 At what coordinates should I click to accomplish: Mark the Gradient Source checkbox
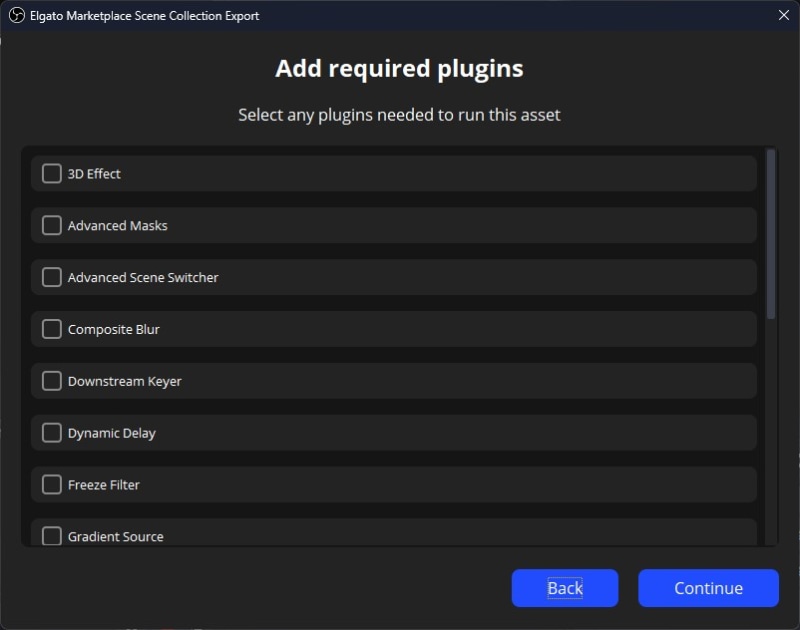coord(52,536)
